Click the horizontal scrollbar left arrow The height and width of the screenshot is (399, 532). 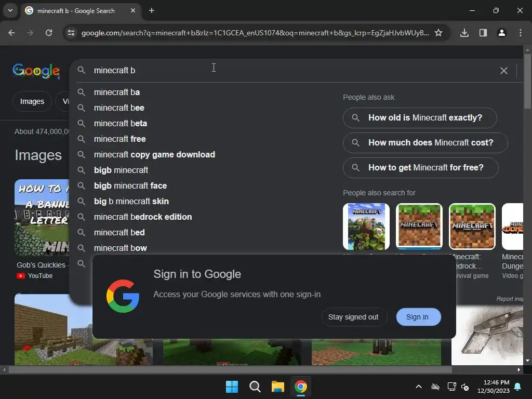click(x=4, y=370)
